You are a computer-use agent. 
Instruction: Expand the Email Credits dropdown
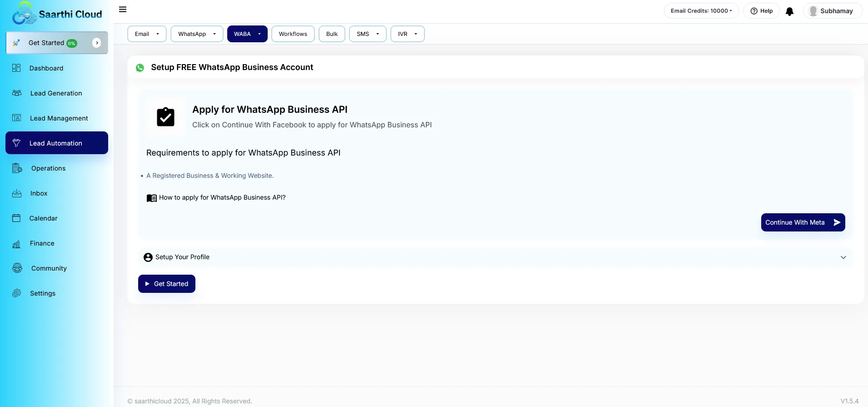tap(701, 11)
